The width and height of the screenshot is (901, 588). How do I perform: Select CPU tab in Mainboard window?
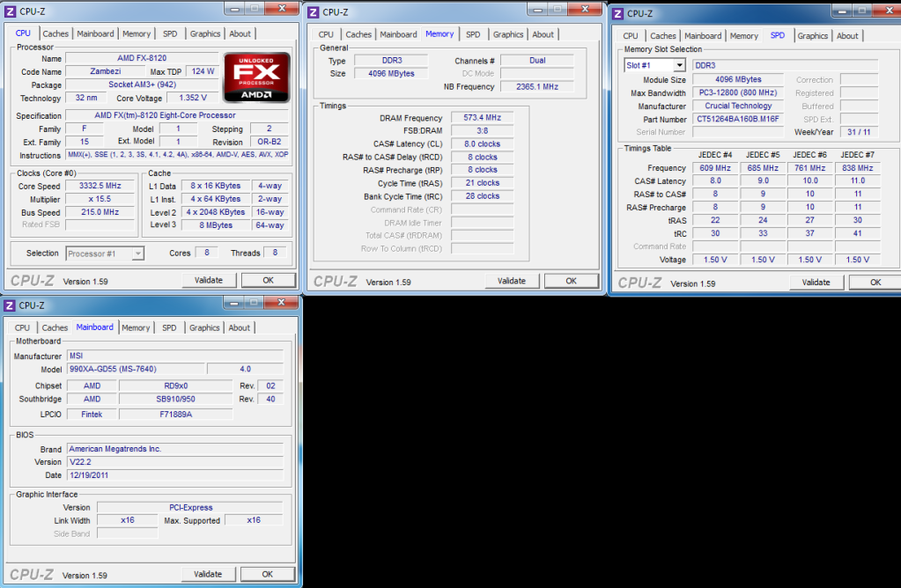(22, 327)
